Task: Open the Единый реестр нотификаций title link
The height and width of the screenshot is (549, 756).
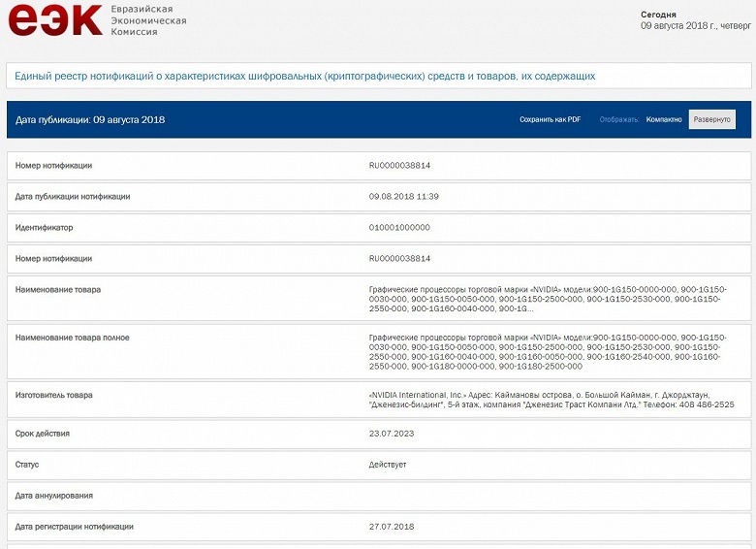Action: point(304,77)
